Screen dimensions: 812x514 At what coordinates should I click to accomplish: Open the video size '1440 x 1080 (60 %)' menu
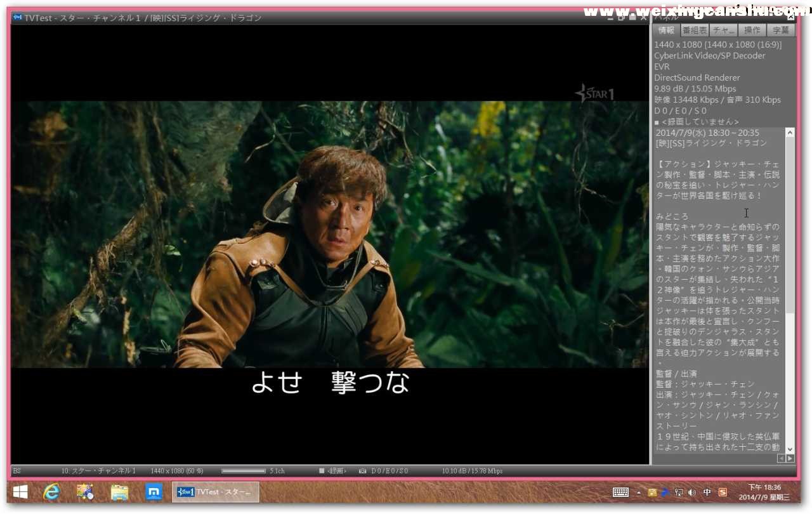click(177, 471)
